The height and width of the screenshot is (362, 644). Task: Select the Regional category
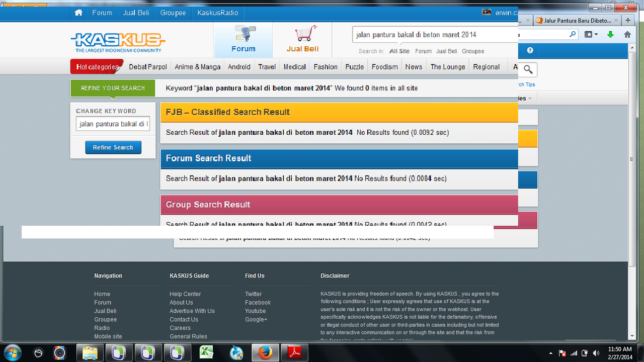point(487,67)
